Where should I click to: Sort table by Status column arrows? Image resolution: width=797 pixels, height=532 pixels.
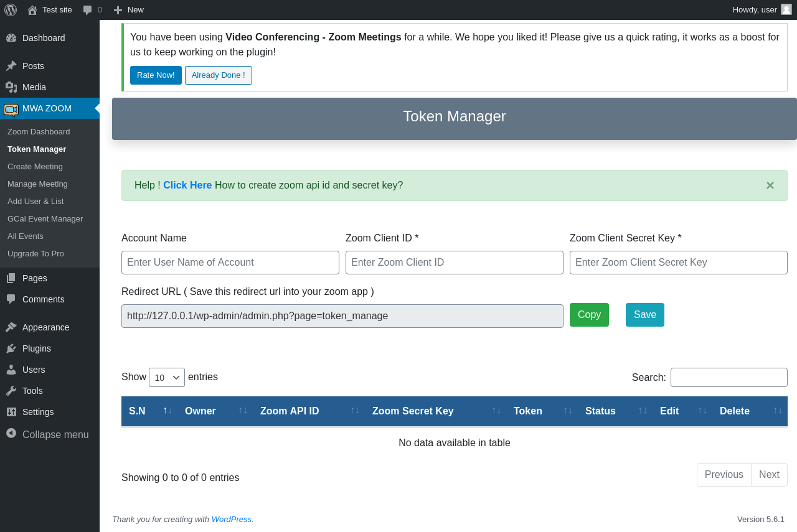[x=643, y=410]
